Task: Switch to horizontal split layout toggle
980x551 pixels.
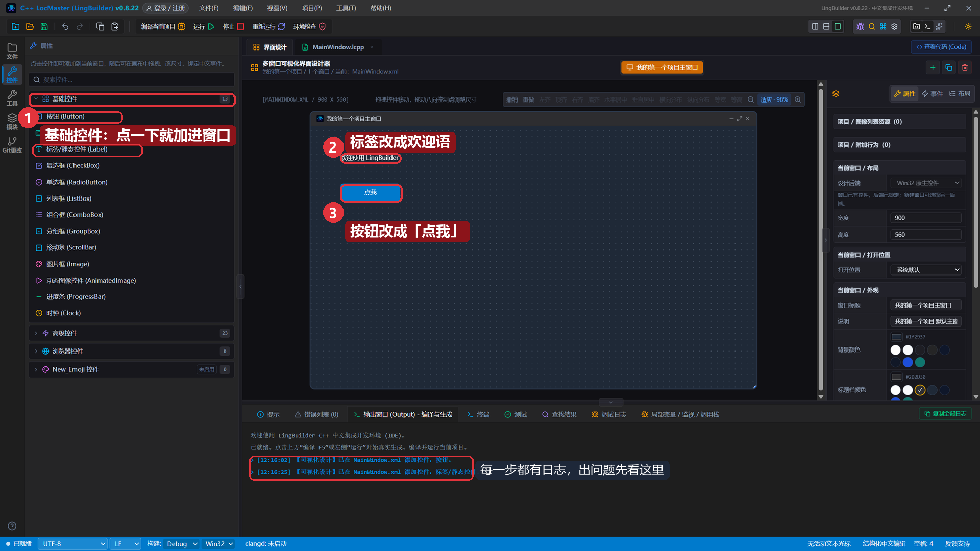Action: (x=826, y=27)
